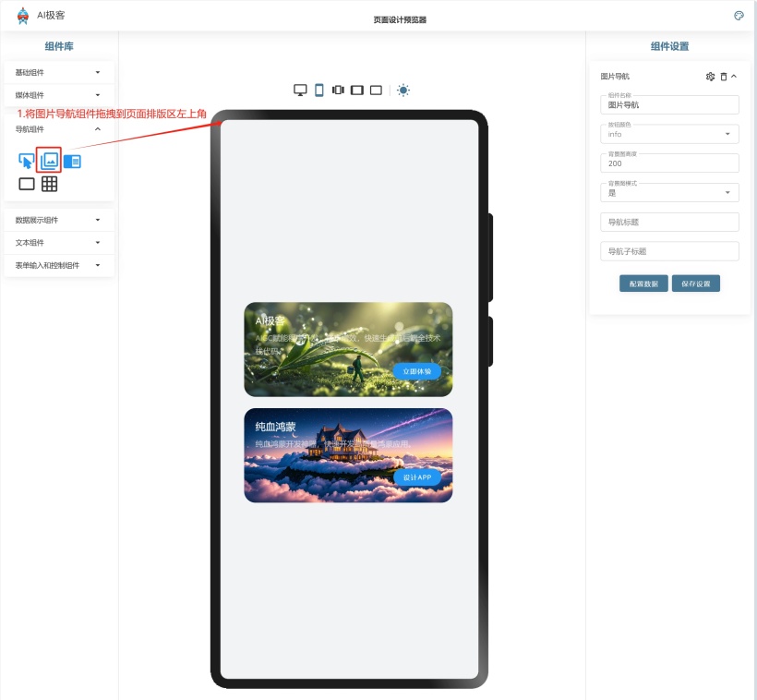Pick the grid navigation component icon

coord(50,184)
